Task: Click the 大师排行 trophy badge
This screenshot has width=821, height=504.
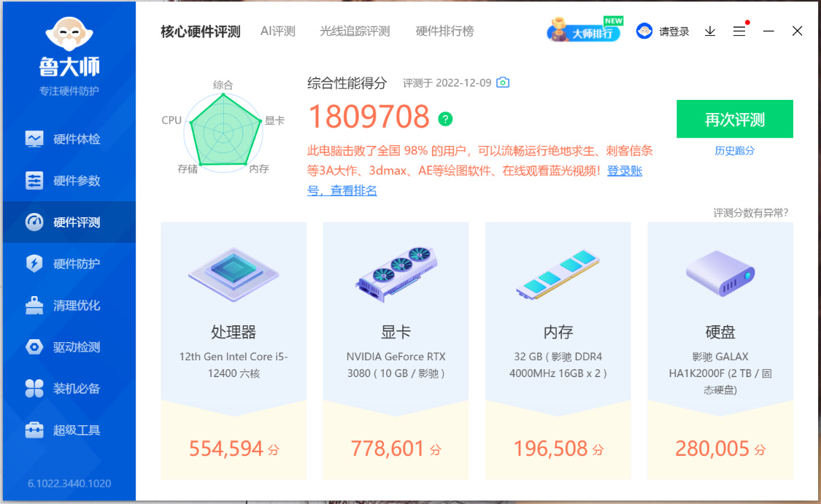Action: (x=585, y=31)
